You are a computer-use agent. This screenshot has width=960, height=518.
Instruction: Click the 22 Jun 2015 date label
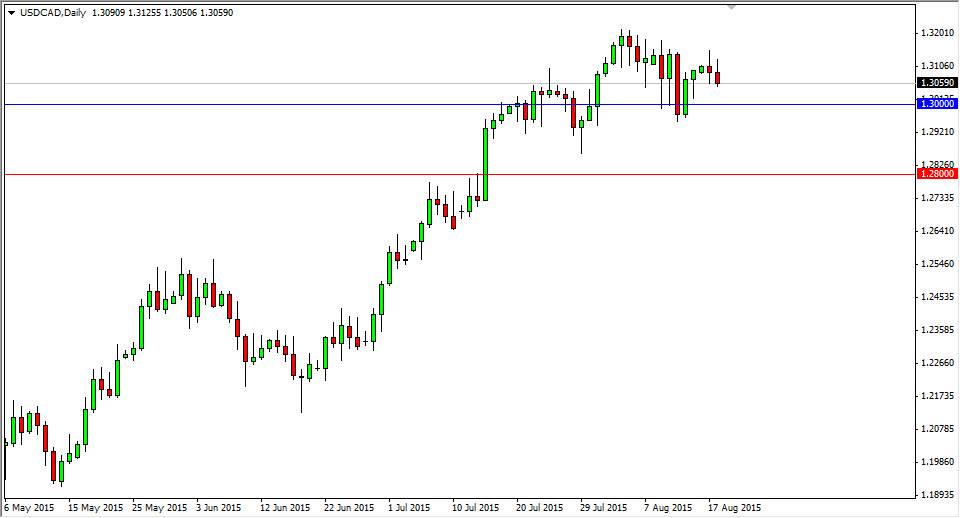pyautogui.click(x=349, y=508)
